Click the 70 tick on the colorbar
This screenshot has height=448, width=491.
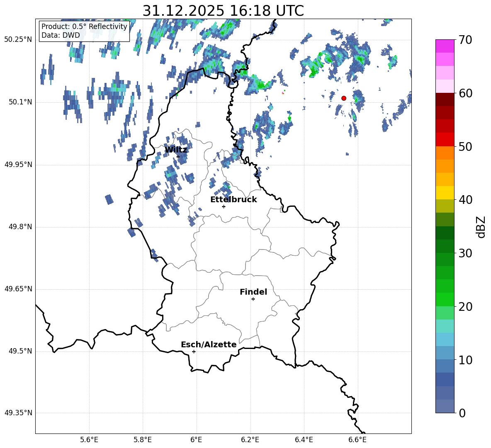pyautogui.click(x=466, y=40)
